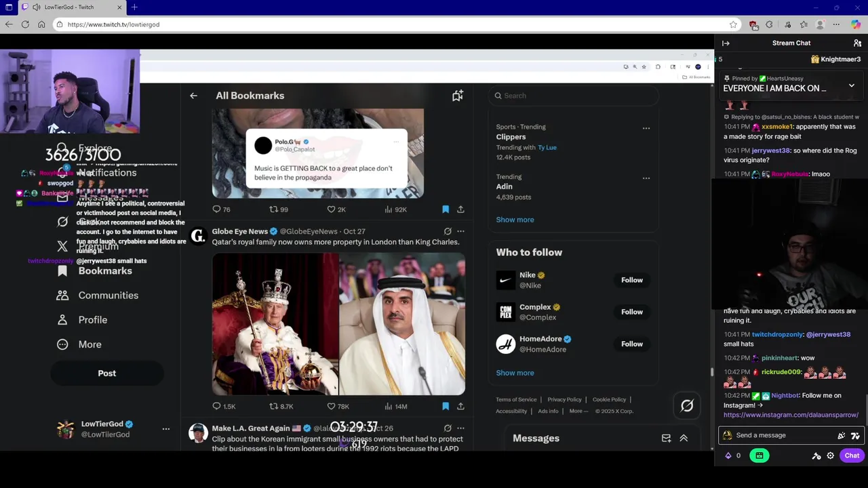
Task: Repost the Polo.G post
Action: click(x=279, y=209)
